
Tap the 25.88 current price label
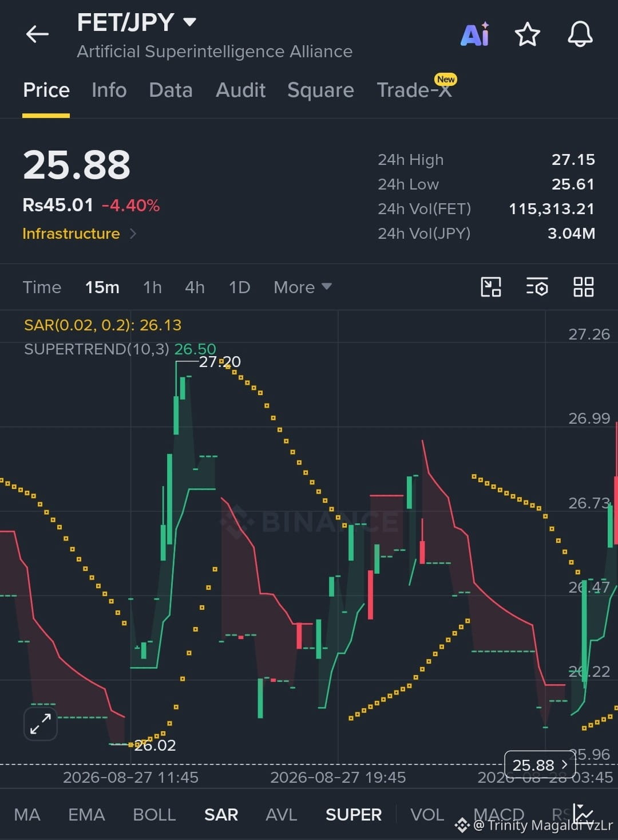540,765
